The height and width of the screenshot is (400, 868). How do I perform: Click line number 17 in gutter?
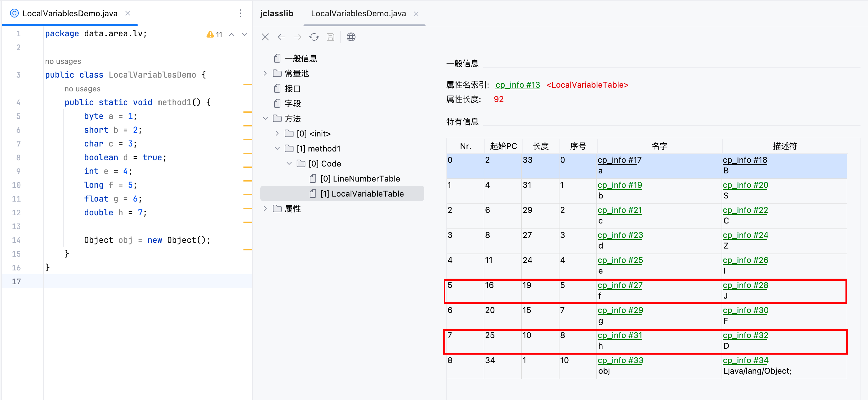[17, 281]
